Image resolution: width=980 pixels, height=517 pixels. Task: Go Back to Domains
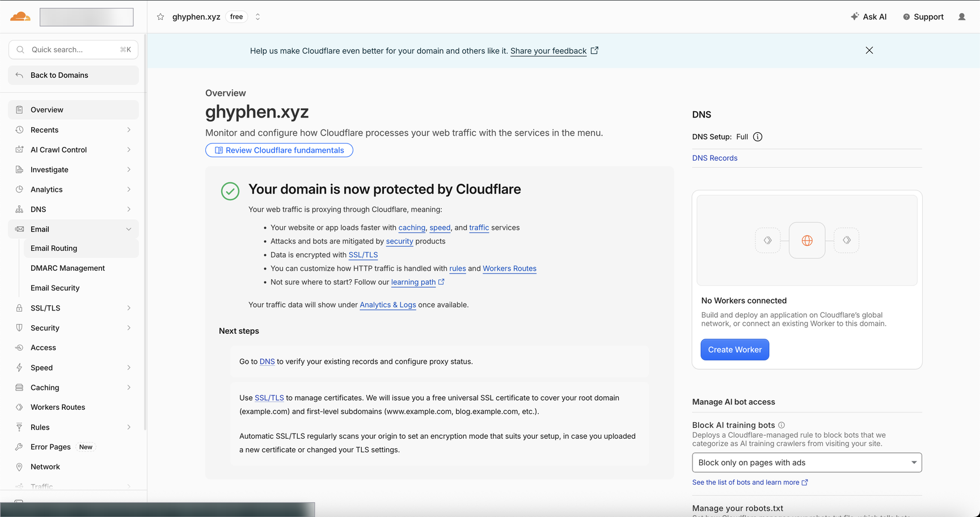point(73,75)
